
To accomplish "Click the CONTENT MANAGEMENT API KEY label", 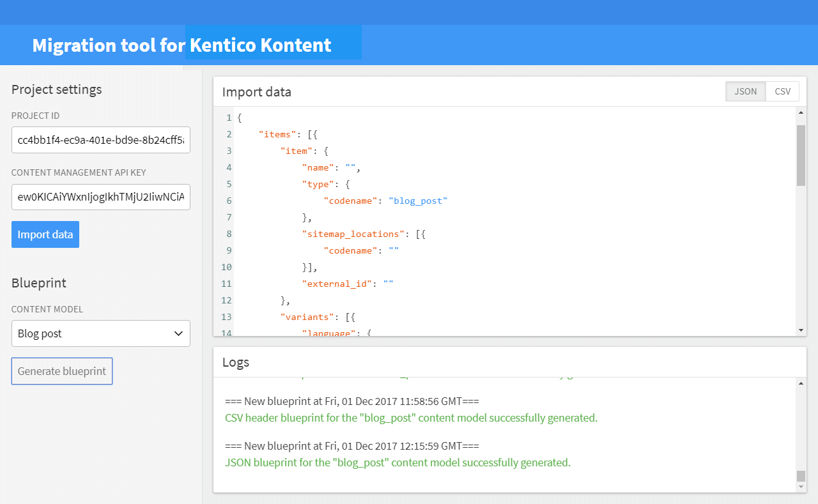I will point(79,172).
